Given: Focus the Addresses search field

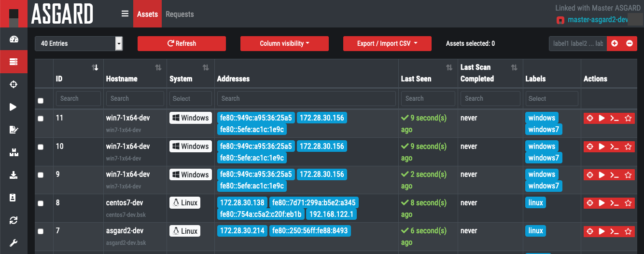Looking at the screenshot, I should click(x=306, y=98).
